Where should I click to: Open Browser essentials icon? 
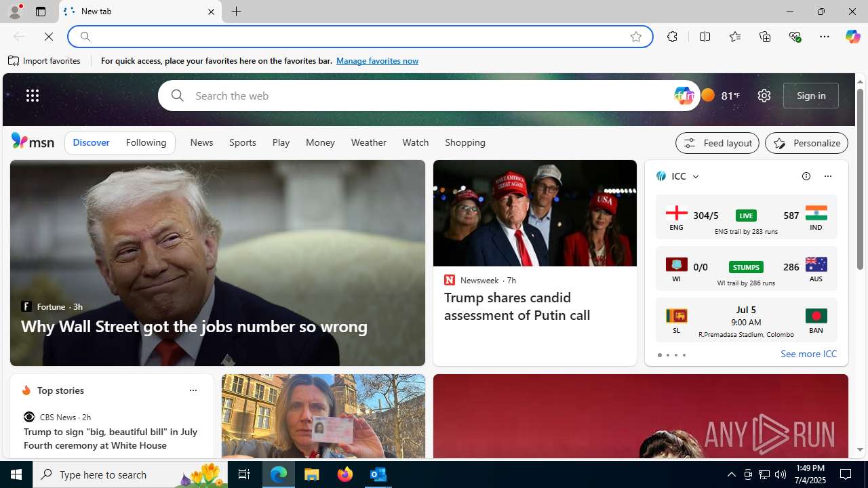(795, 37)
